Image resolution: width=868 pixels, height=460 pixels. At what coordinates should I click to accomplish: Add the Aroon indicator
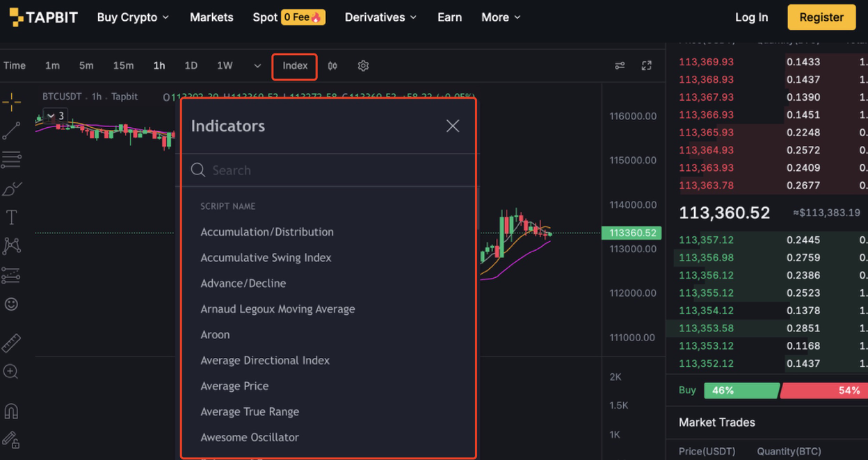[215, 335]
